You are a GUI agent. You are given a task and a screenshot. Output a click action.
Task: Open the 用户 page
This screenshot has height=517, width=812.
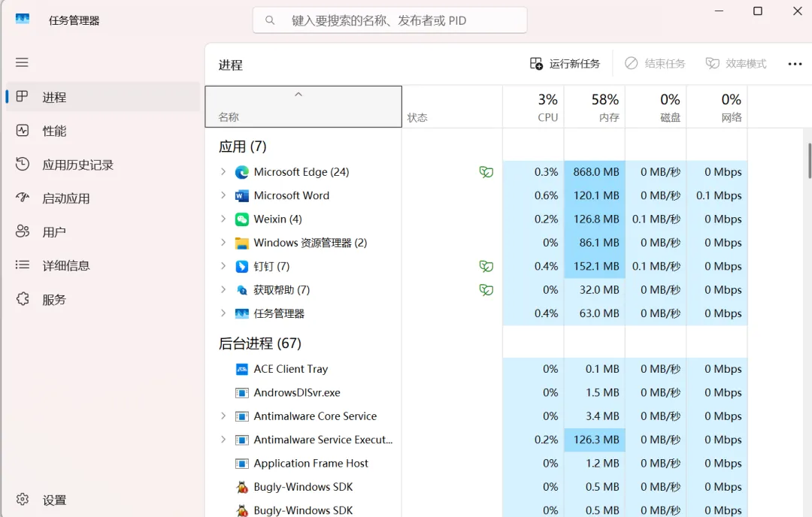103,232
